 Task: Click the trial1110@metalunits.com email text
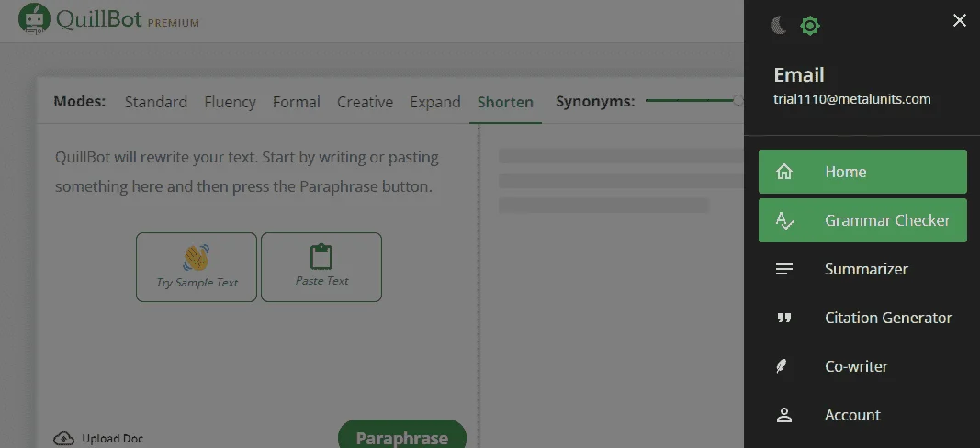point(852,99)
